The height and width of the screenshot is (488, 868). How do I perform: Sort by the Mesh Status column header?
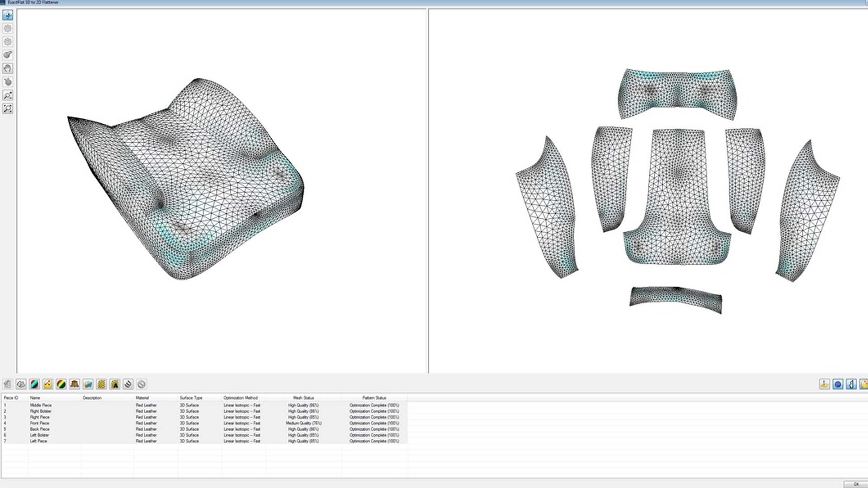tap(303, 398)
